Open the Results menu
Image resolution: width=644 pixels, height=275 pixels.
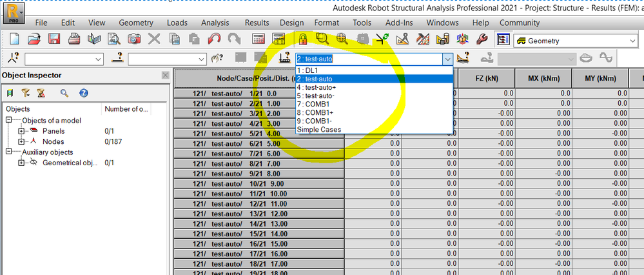[257, 23]
